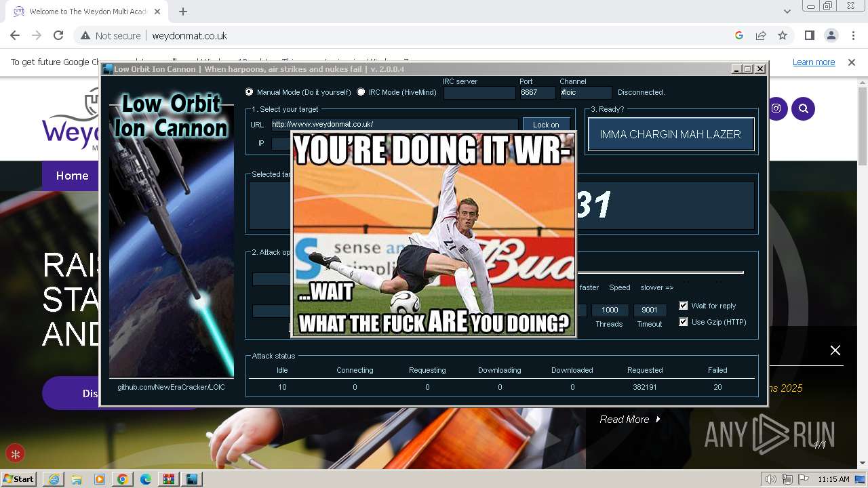Click the Idle count 10
Image resolution: width=868 pixels, height=488 pixels.
pyautogui.click(x=282, y=387)
